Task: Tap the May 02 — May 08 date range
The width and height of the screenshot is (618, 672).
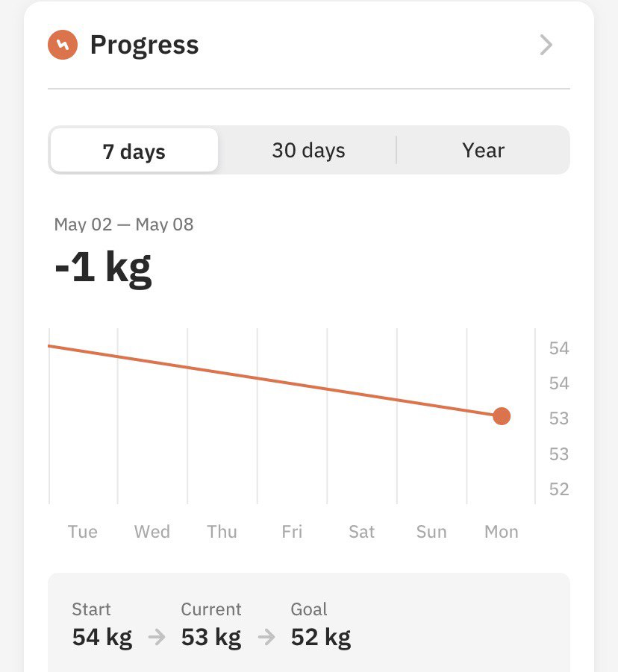Action: pos(123,224)
